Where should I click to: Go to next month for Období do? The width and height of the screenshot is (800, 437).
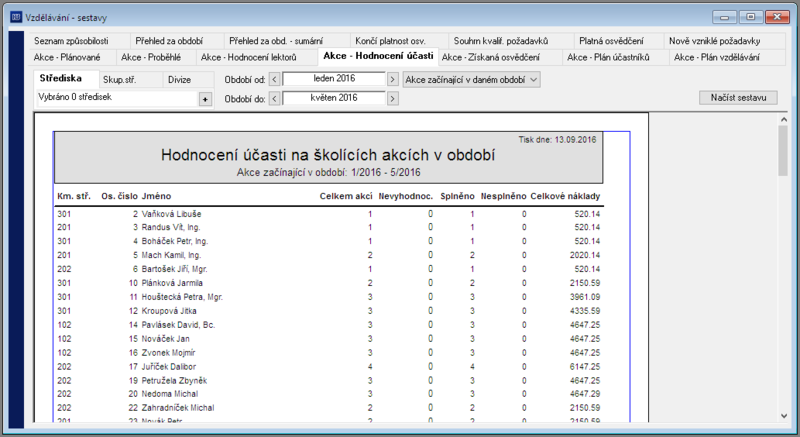392,98
